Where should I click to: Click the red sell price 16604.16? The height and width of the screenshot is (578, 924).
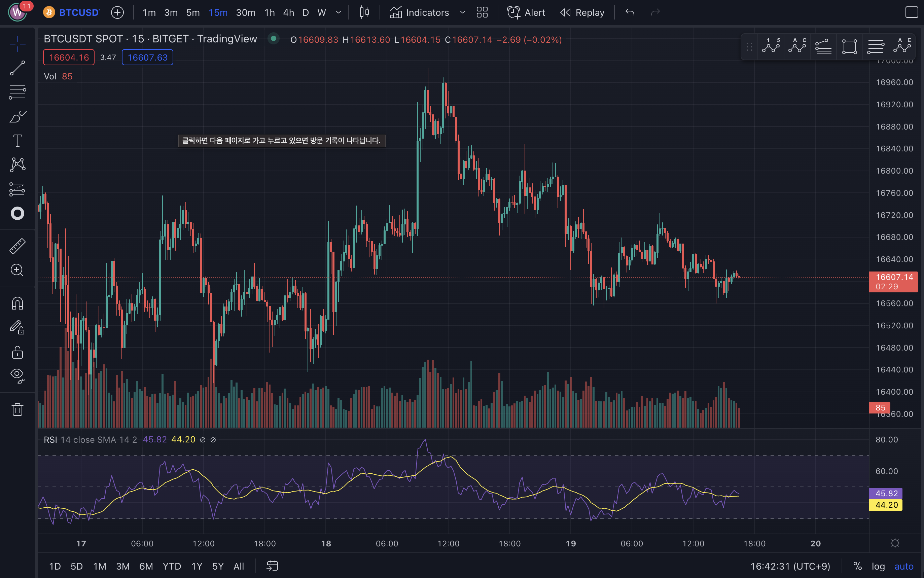coord(69,57)
